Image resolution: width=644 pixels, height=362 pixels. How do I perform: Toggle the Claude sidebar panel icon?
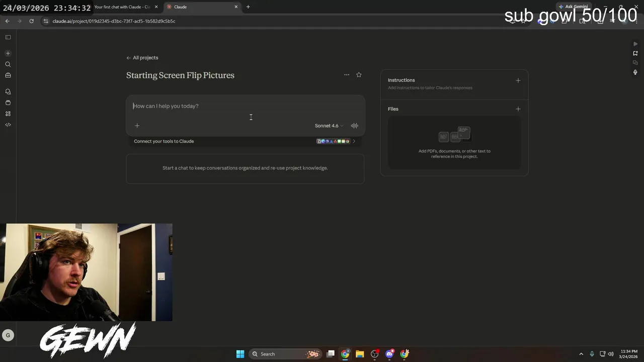8,37
